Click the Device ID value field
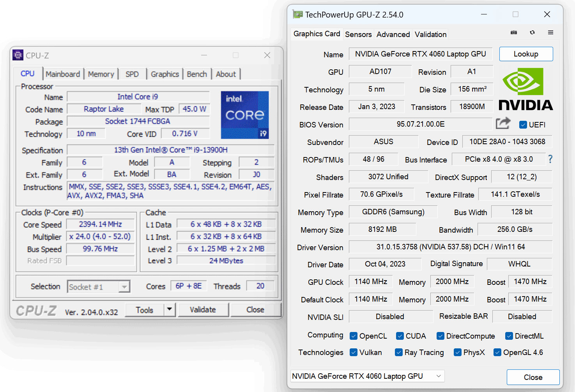Screen dimensions: 575x392 tap(507, 142)
